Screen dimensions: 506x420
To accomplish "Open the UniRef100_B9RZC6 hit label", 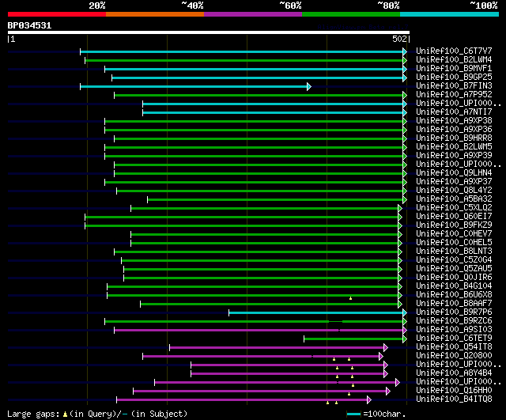I will tap(454, 321).
